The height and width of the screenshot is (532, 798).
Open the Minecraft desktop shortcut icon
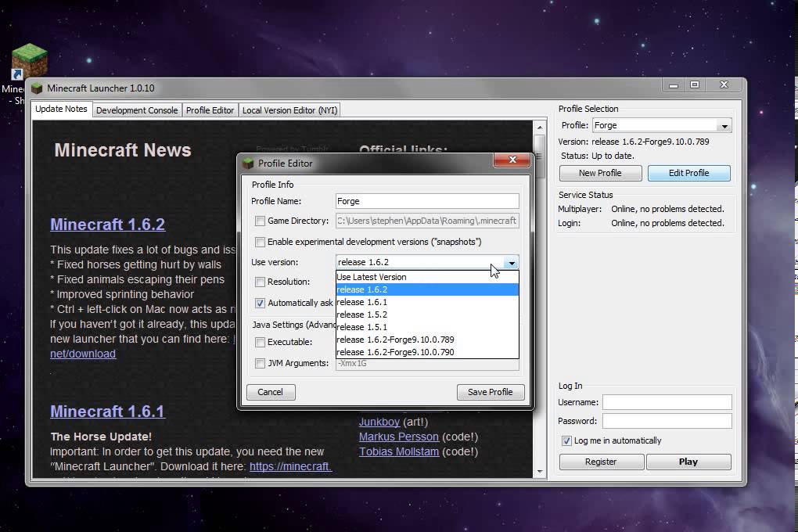29,63
